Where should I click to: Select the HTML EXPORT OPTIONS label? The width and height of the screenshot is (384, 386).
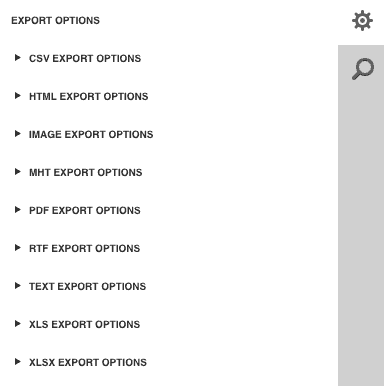(x=89, y=96)
